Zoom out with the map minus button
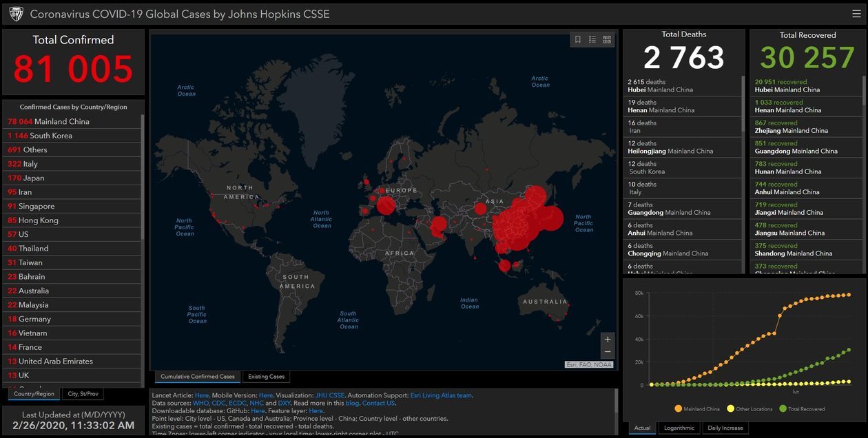 (607, 352)
